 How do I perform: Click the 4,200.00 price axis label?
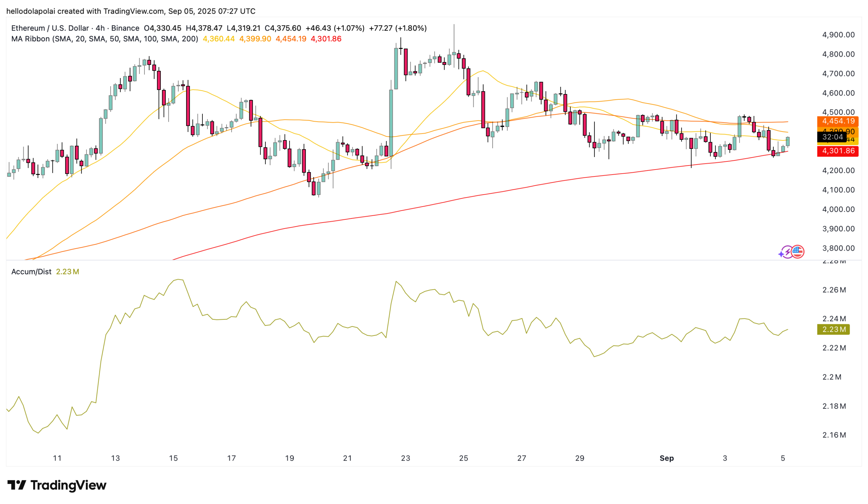pyautogui.click(x=839, y=171)
